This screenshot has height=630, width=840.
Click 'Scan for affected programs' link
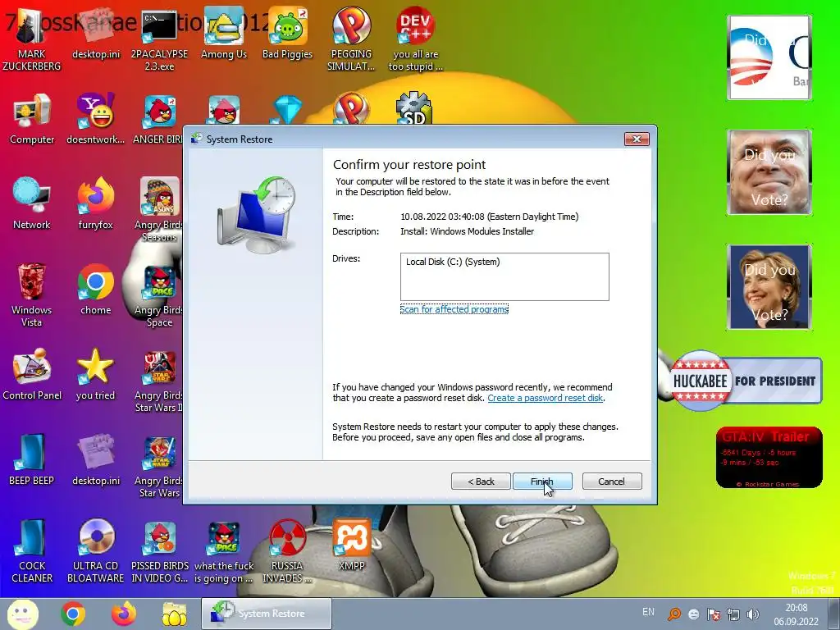[x=454, y=309]
